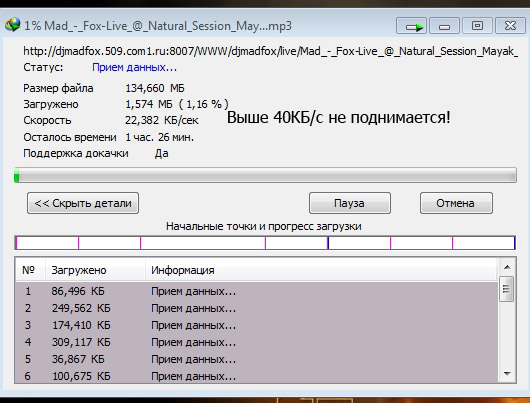Viewport: 530px width, 403px height.
Task: Click scrollbar up arrow in connections list
Action: [x=507, y=267]
